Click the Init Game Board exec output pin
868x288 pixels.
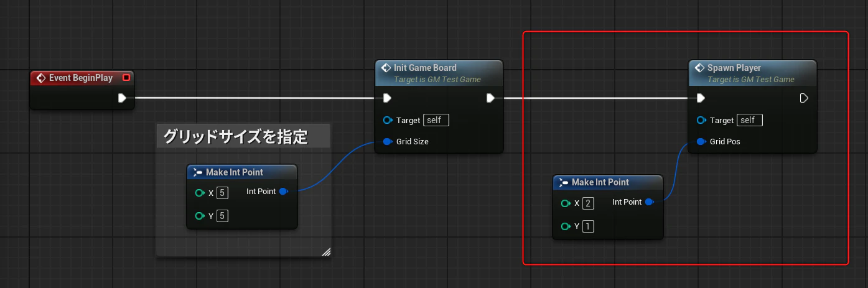pyautogui.click(x=490, y=98)
